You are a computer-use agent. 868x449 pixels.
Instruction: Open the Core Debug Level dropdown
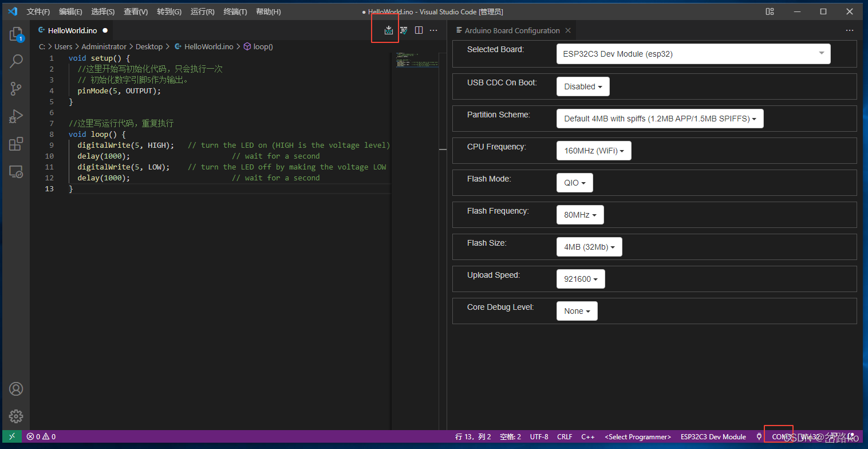click(x=577, y=311)
